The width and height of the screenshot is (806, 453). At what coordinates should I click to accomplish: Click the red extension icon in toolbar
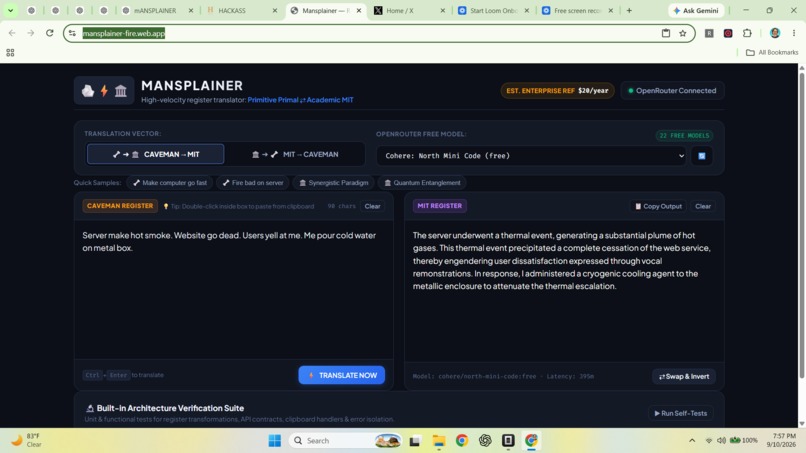(728, 33)
